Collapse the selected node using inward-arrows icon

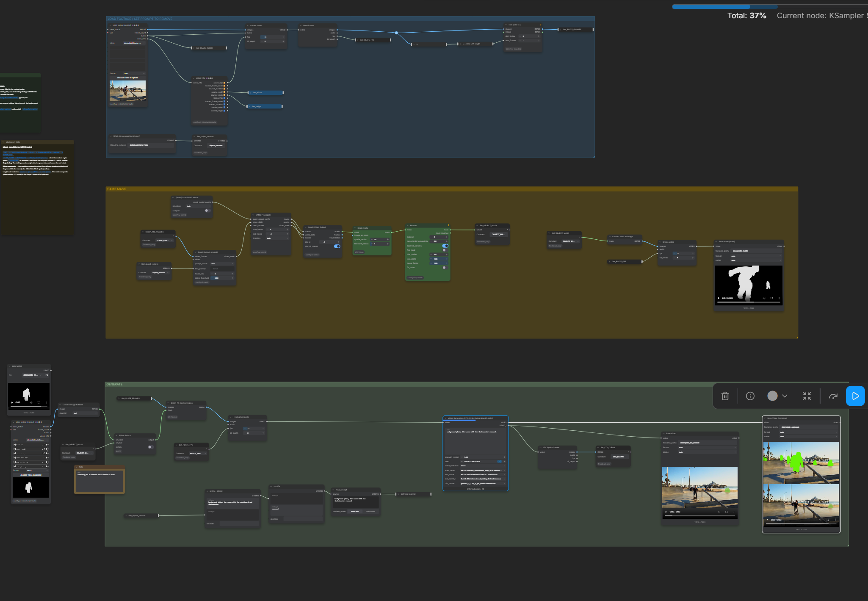(807, 396)
